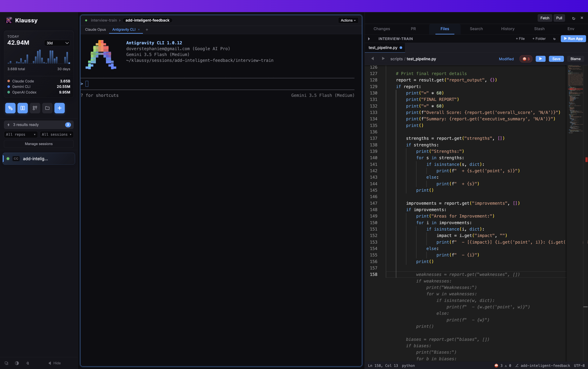Select the Antigravity CLI tab
Screen dimensions: 588x369
[x=124, y=30]
